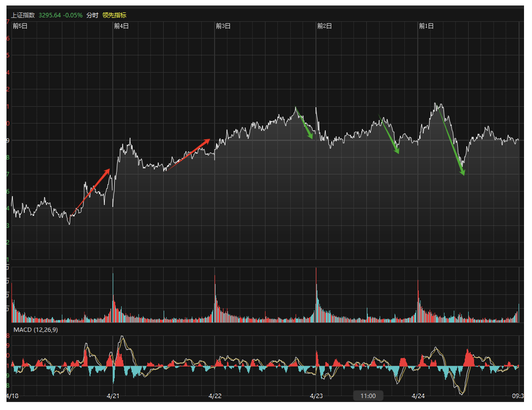Open the MACD (12,26,9) indicator settings label

(35, 330)
